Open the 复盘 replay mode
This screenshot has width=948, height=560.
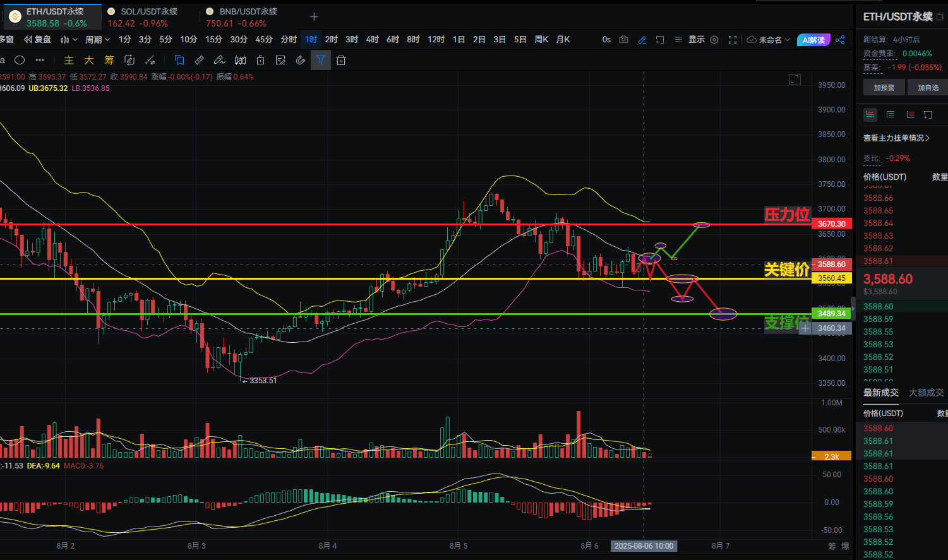tap(37, 39)
